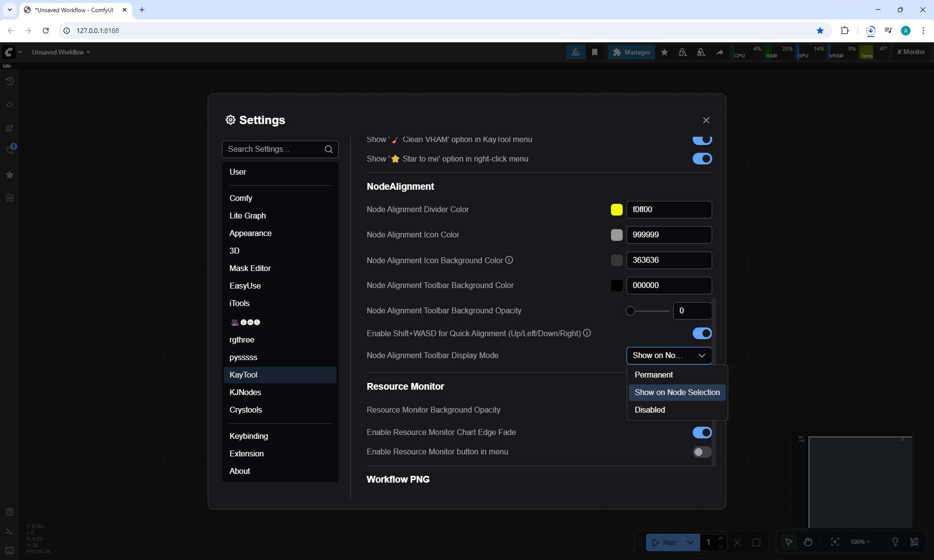
Task: Select Permanent from display mode list
Action: [x=654, y=375]
